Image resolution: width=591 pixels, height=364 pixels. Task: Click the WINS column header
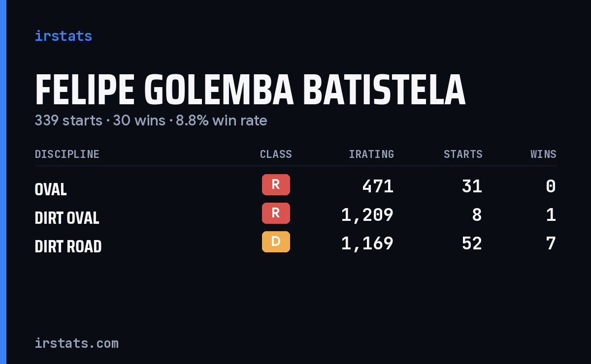point(543,154)
